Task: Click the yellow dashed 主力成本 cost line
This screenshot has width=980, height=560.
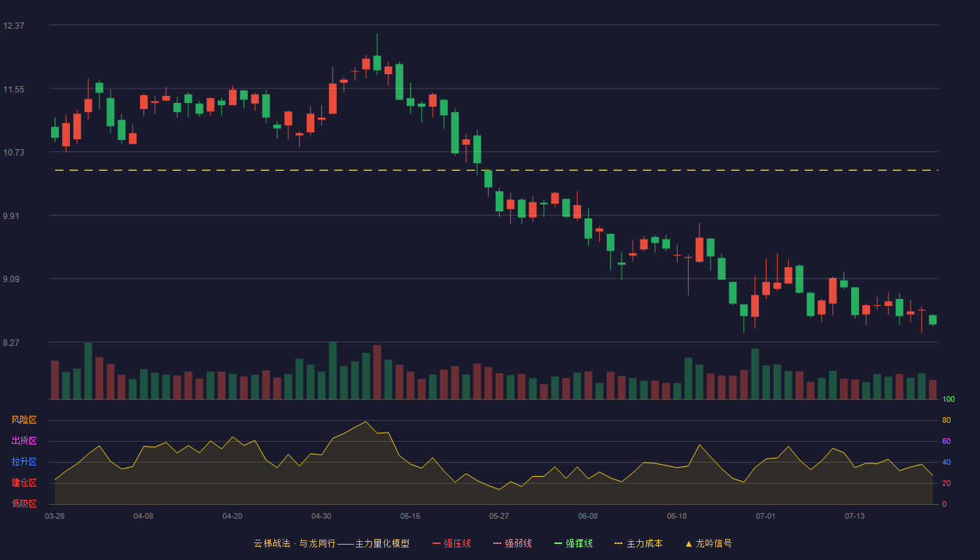Action: coord(496,170)
